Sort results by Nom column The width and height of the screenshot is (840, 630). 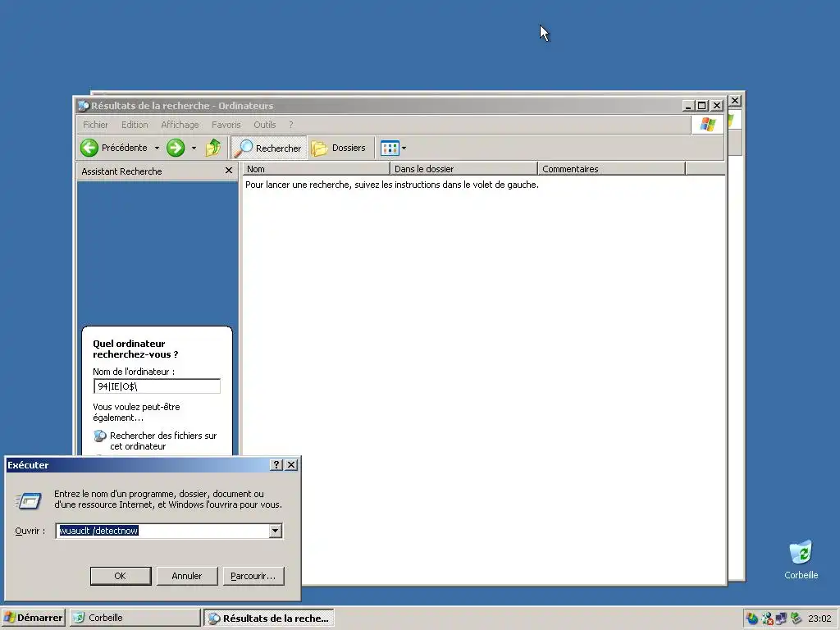tap(316, 169)
